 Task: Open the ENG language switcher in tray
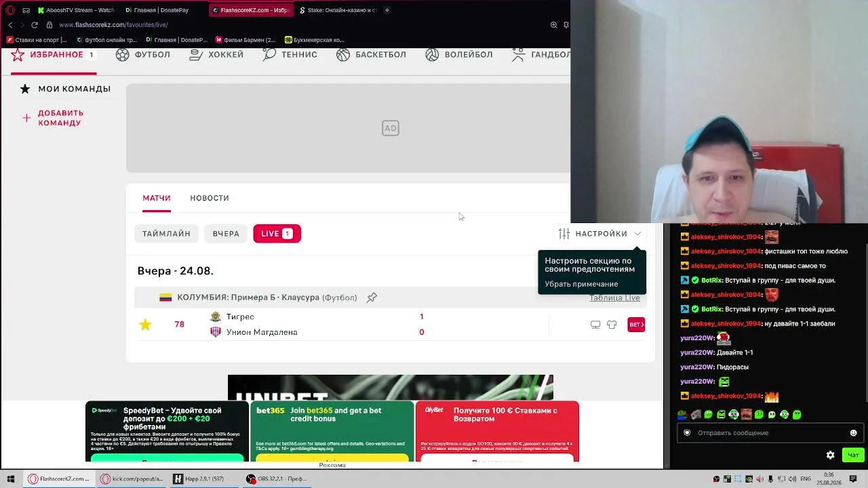point(806,479)
